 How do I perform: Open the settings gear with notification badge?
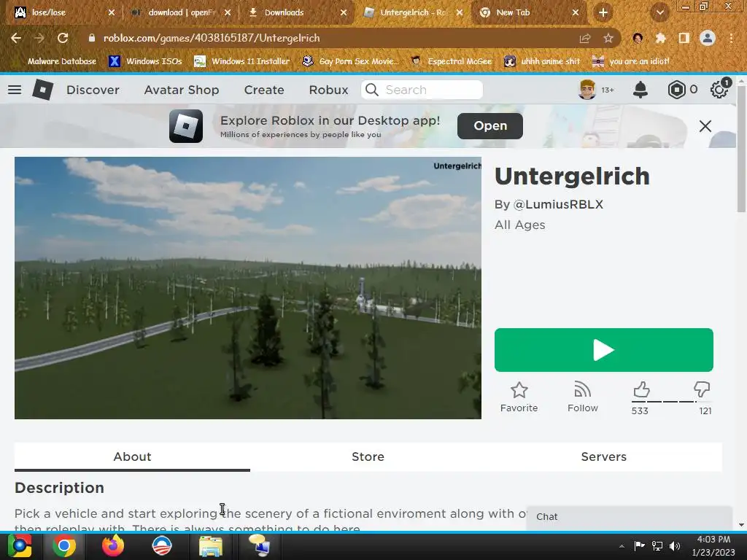(719, 89)
